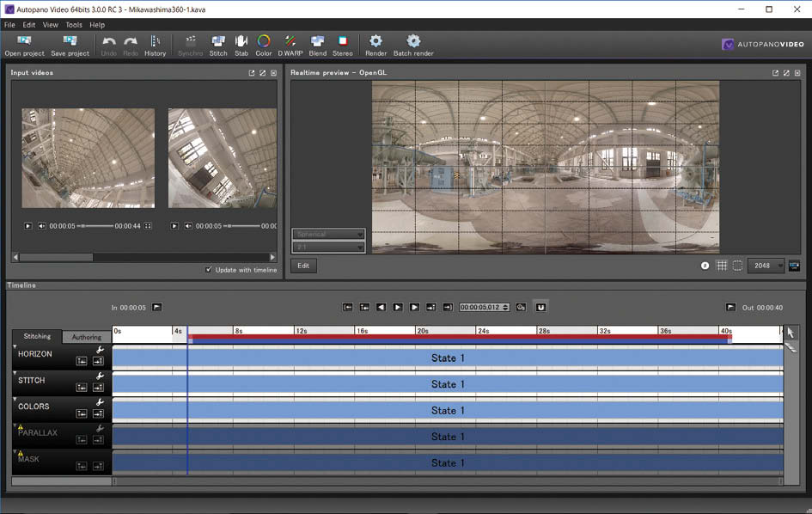Detach the Realtime preview panel

[775, 73]
